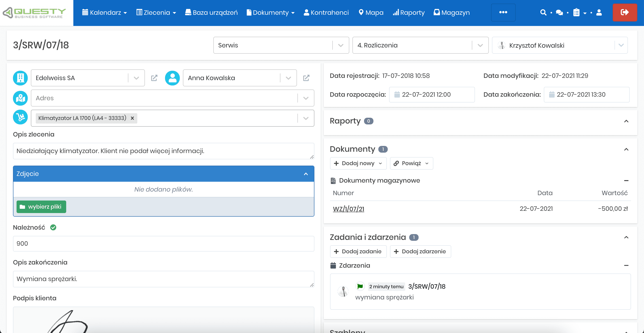Click the Data rozpoczęcia calendar icon

point(397,95)
